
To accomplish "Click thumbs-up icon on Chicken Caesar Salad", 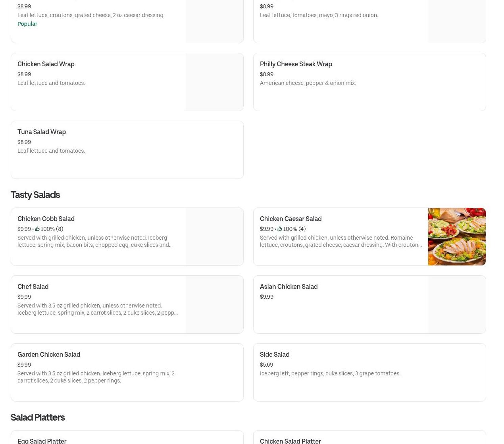I will [280, 229].
